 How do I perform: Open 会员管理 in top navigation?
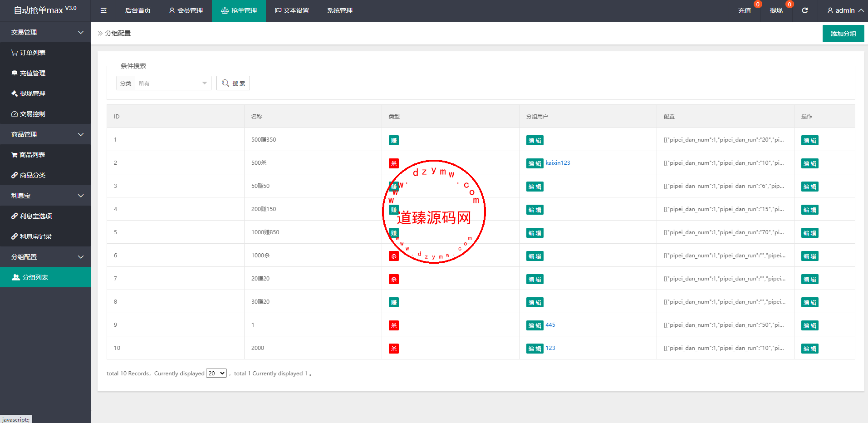pyautogui.click(x=186, y=10)
